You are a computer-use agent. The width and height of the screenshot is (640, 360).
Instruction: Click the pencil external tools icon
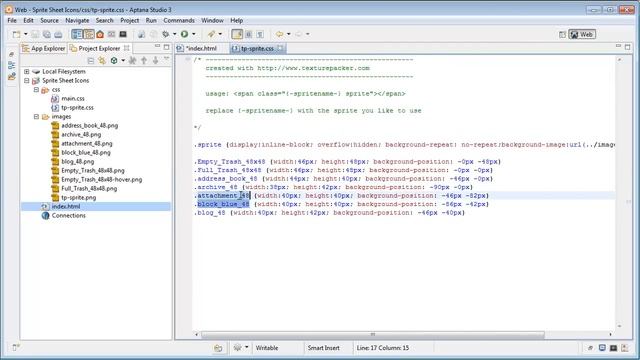click(x=211, y=34)
